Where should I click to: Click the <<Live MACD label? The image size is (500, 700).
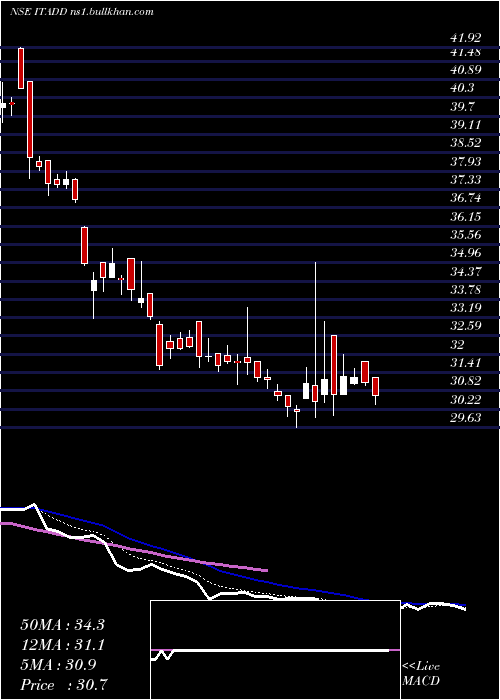pos(421,674)
